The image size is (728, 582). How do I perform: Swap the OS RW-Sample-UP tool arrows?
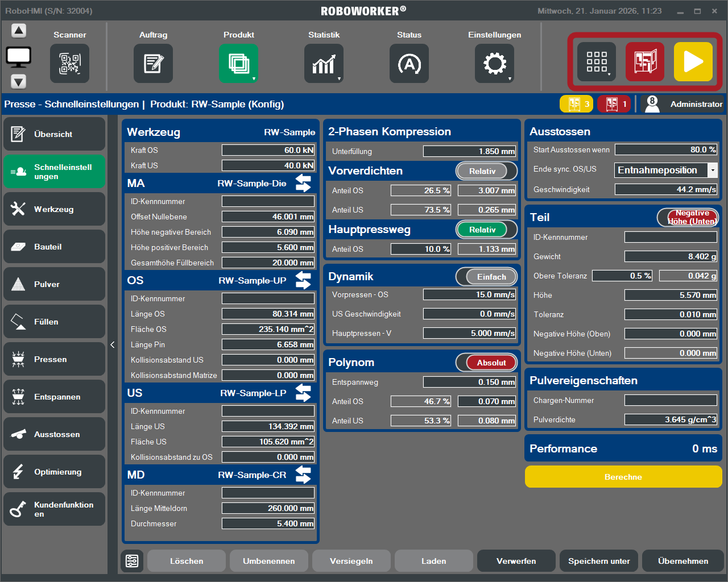click(303, 280)
